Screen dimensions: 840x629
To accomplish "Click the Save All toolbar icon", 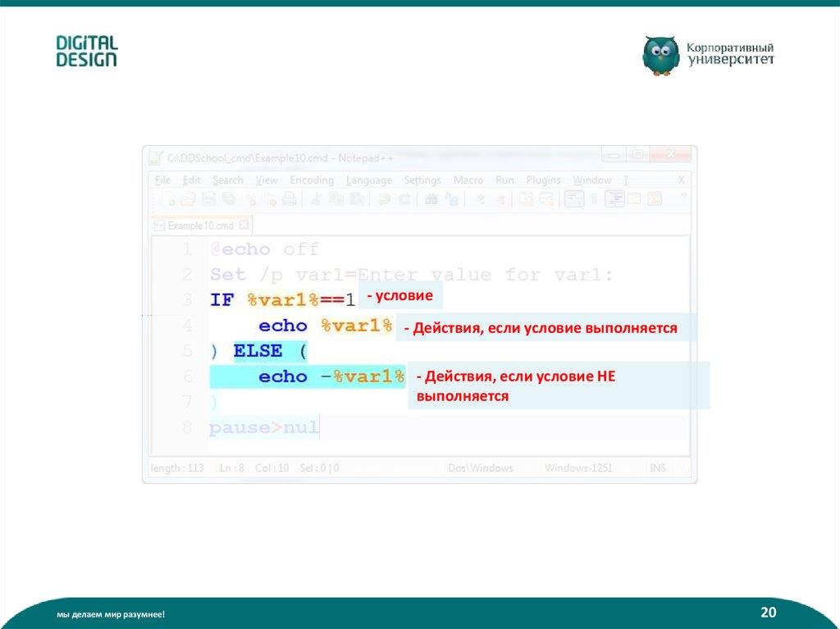I will [x=229, y=199].
